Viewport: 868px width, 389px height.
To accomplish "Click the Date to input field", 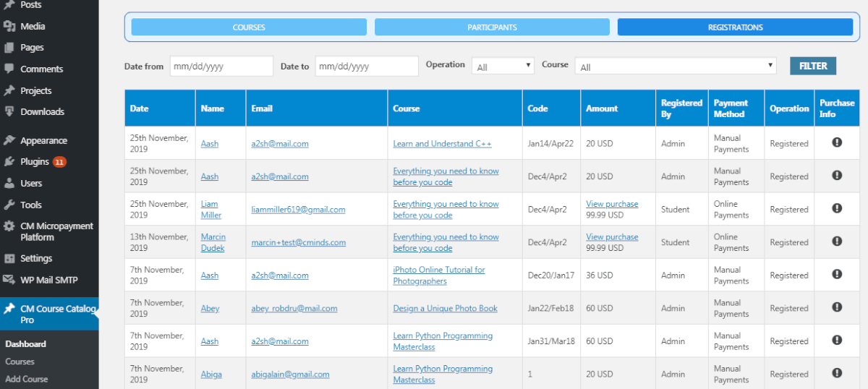I will click(x=367, y=67).
